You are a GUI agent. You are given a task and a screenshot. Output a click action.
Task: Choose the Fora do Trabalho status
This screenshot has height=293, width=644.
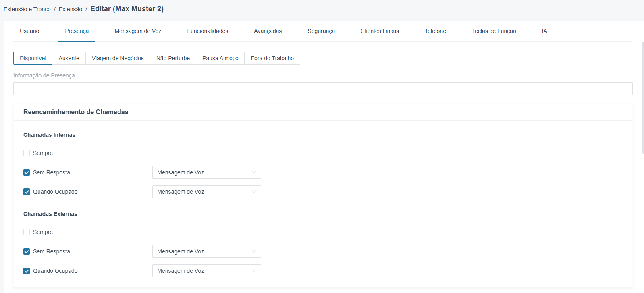[272, 58]
